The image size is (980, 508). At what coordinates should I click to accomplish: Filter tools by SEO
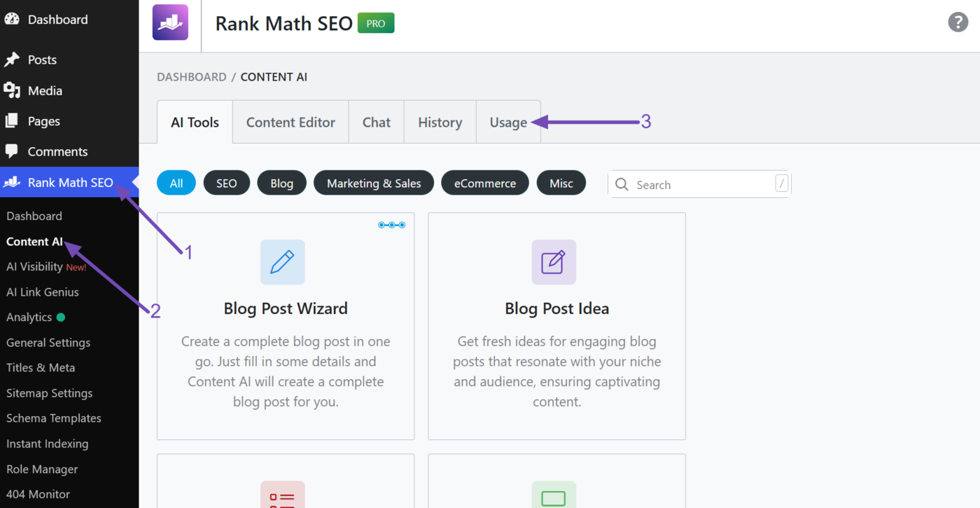tap(227, 183)
